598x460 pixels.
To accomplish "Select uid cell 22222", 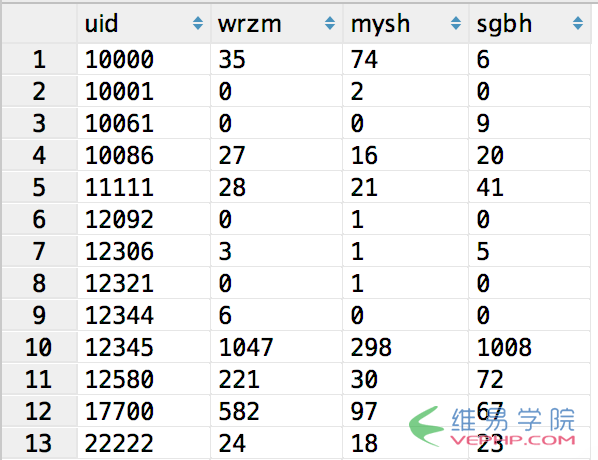I will coord(143,444).
